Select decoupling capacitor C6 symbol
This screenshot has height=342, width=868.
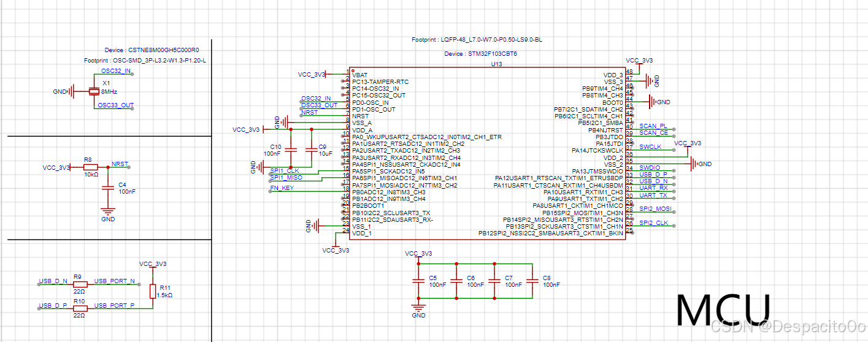coord(456,281)
